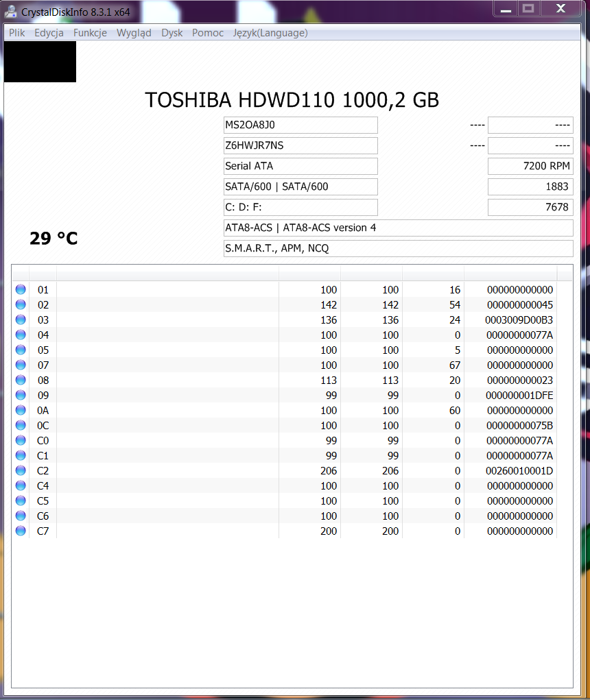Click raw value 00260010001D
The image size is (590, 700).
point(519,471)
